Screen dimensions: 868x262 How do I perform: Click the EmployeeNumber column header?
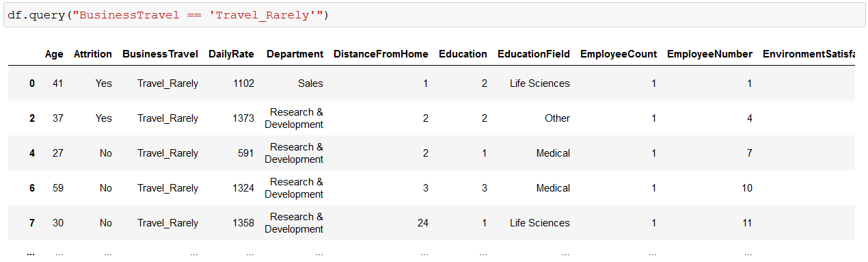[x=710, y=54]
